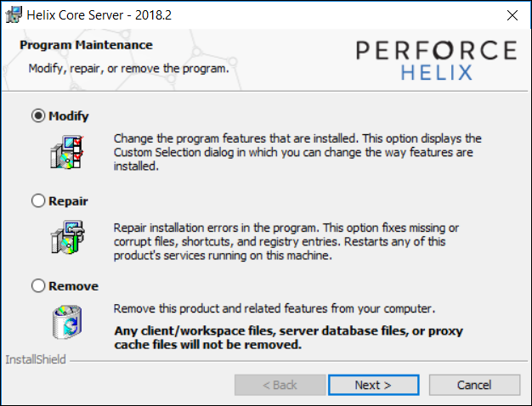
Task: Choose the Repair radio option
Action: (38, 201)
